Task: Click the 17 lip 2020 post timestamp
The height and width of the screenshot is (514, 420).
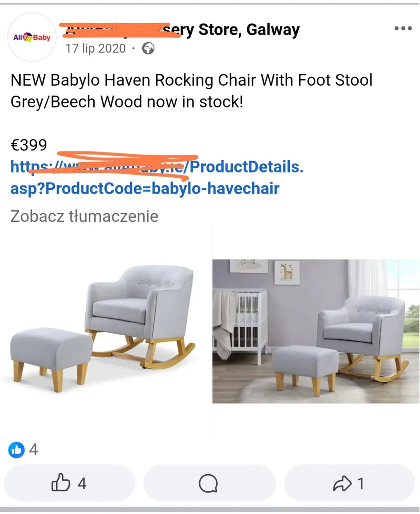Action: 96,48
